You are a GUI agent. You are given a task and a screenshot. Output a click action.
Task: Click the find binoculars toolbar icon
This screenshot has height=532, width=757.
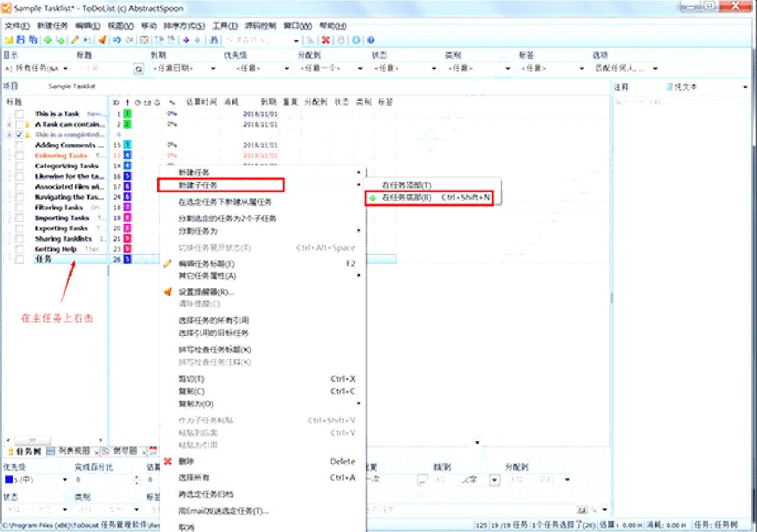click(x=213, y=40)
